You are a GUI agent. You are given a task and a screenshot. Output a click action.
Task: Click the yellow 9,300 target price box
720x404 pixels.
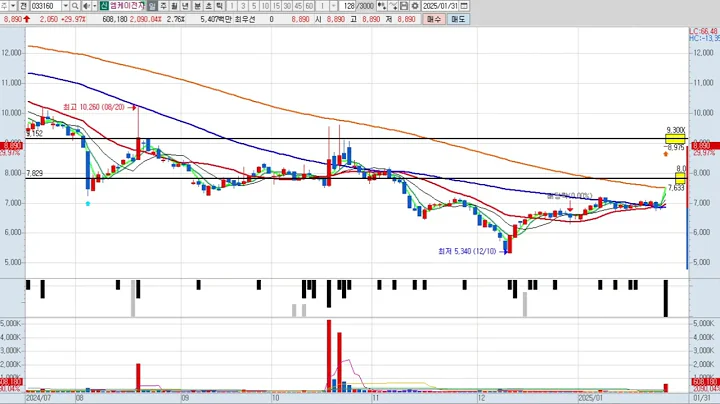(675, 139)
